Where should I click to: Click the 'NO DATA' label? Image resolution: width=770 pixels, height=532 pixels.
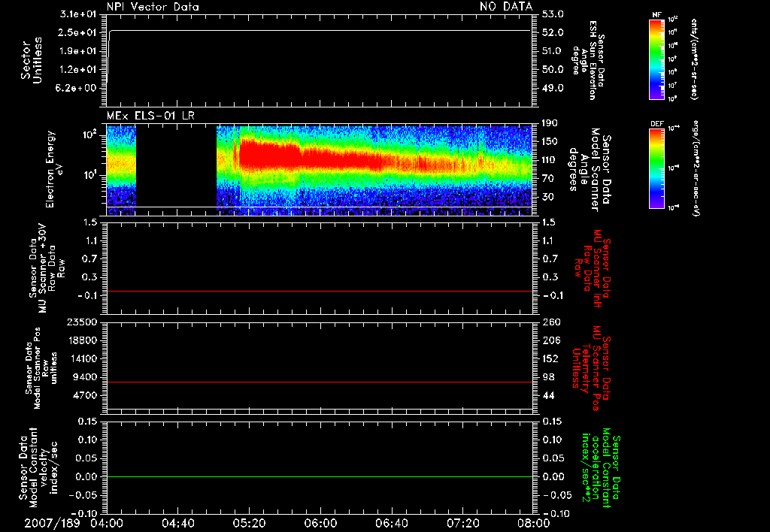click(506, 6)
